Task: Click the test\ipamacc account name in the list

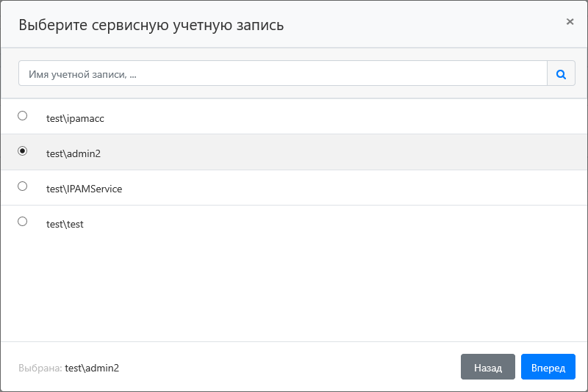Action: [x=70, y=117]
